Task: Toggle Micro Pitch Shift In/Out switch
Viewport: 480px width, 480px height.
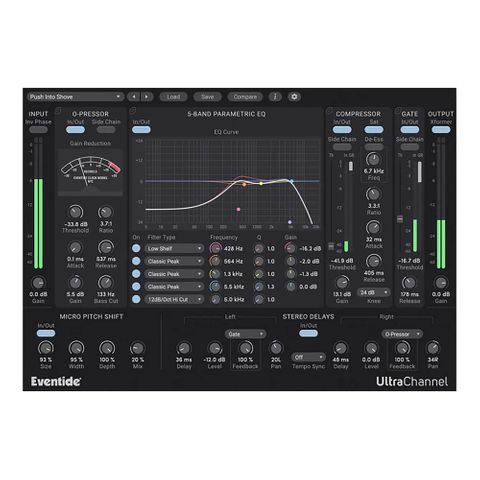Action: tap(46, 333)
